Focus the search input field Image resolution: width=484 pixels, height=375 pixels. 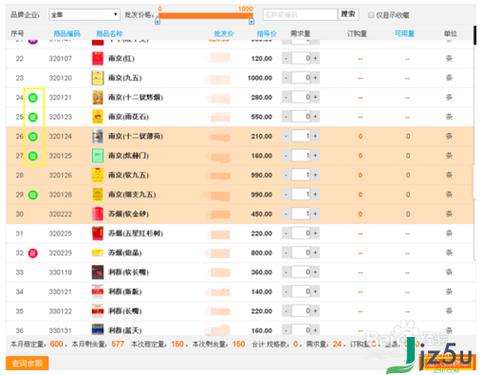300,15
